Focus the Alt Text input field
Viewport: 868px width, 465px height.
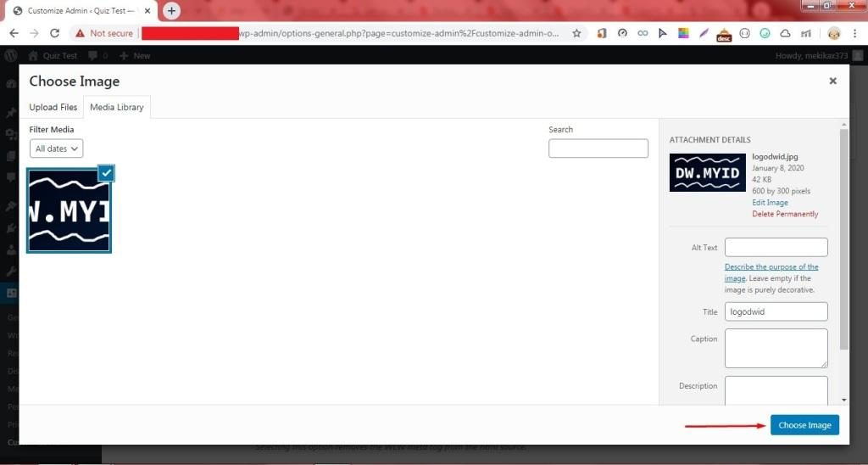pyautogui.click(x=776, y=247)
